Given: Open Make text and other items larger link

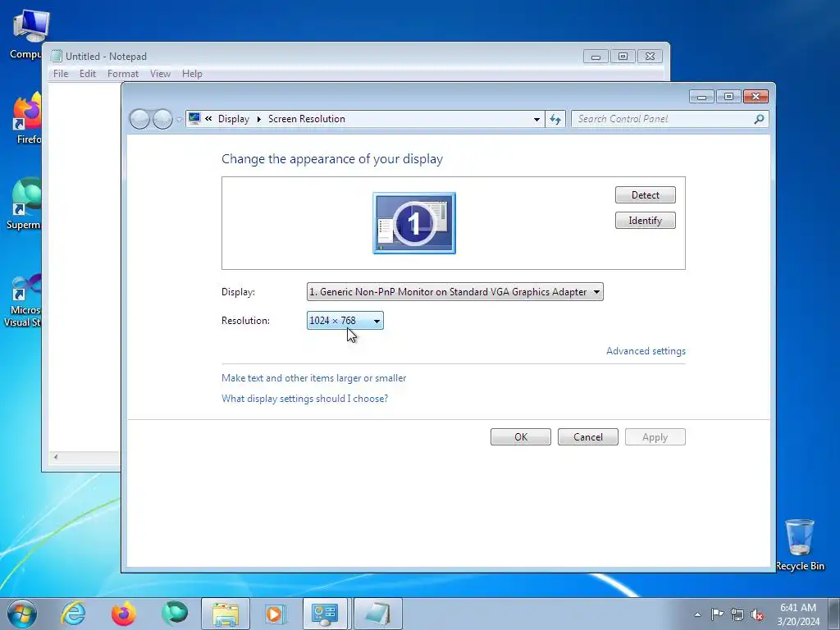Looking at the screenshot, I should click(314, 378).
